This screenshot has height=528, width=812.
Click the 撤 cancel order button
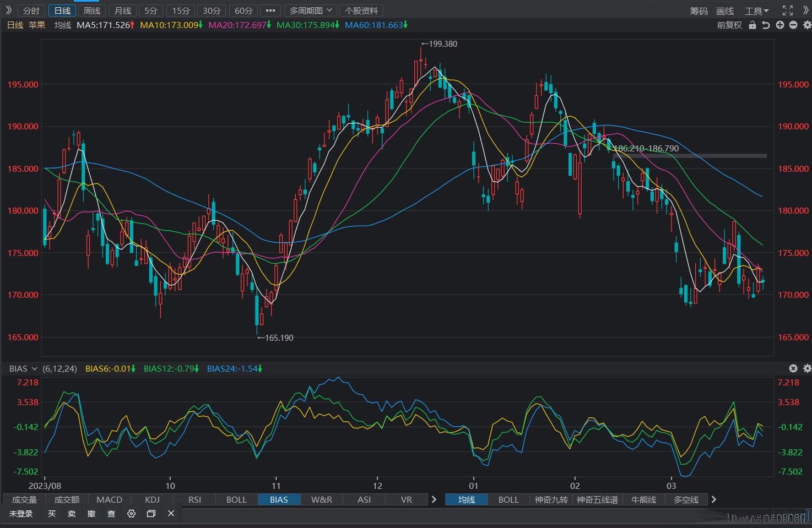pyautogui.click(x=91, y=513)
